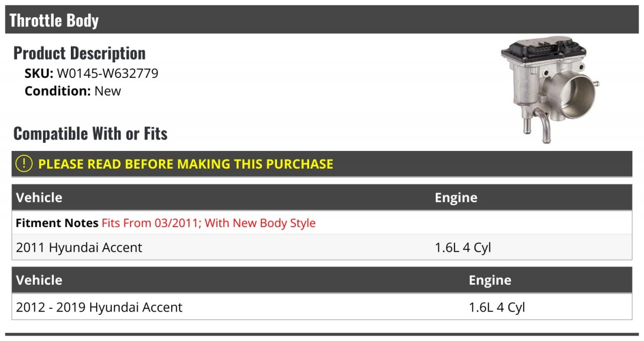Image resolution: width=644 pixels, height=341 pixels.
Task: Click the red "Fits From 03/2011" fitment note
Action: [209, 223]
